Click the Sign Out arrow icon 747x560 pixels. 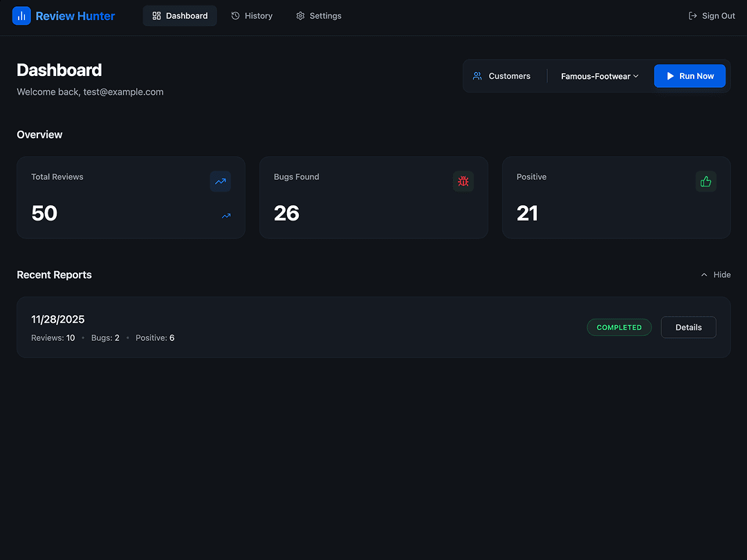pos(692,16)
